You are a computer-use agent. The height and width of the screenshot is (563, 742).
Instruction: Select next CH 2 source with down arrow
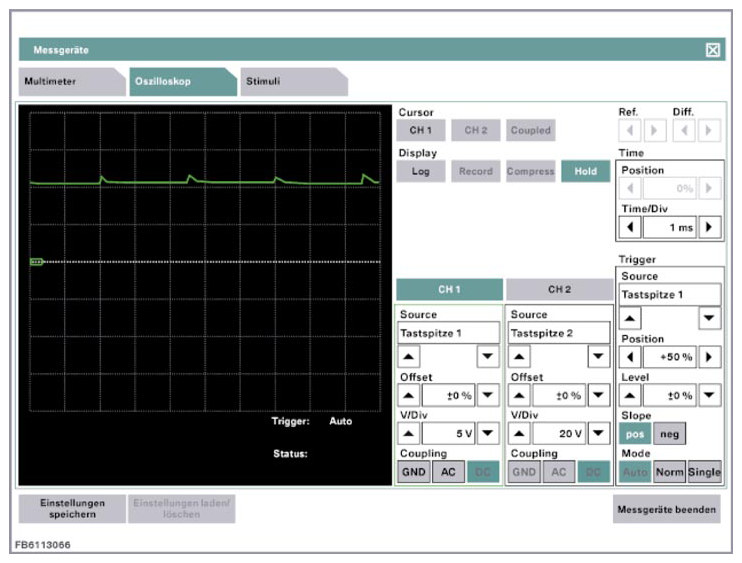[599, 357]
